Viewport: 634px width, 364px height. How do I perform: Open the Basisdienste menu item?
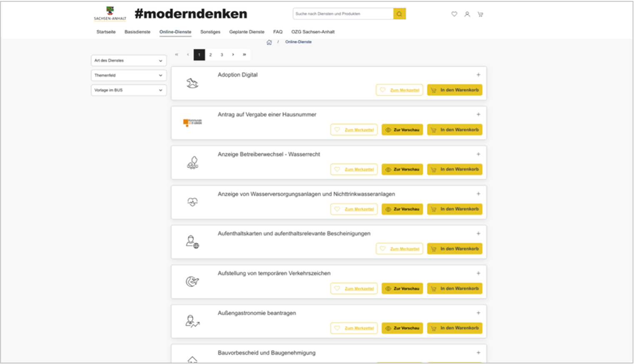pos(137,32)
